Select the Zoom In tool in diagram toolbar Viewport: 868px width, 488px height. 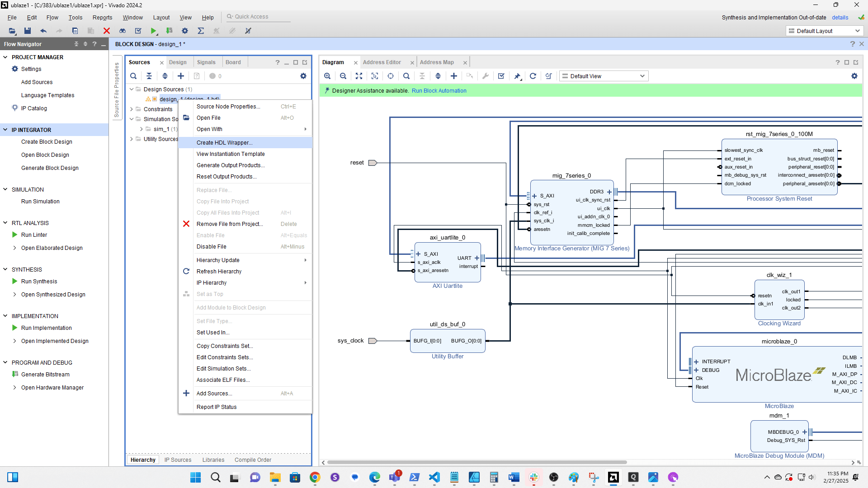(327, 75)
